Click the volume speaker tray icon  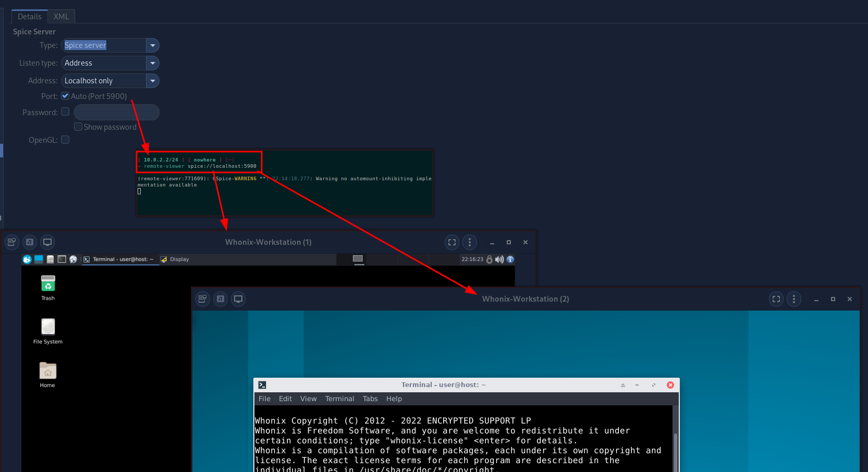tap(499, 259)
